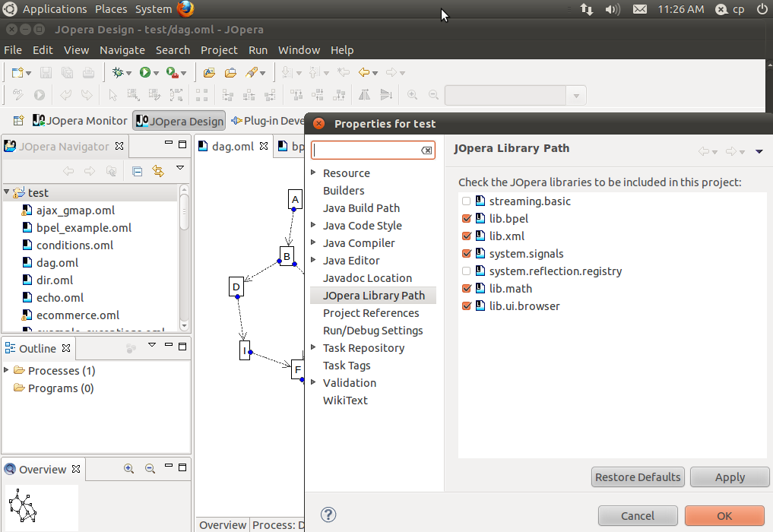This screenshot has height=532, width=773.
Task: Click the yellow Back arrow in main toolbar
Action: point(364,72)
